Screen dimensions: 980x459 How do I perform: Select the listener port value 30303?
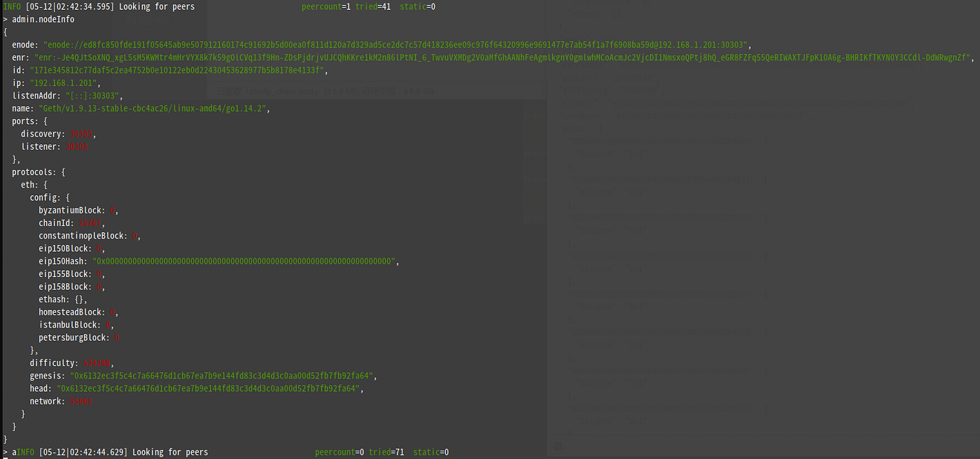[x=76, y=147]
